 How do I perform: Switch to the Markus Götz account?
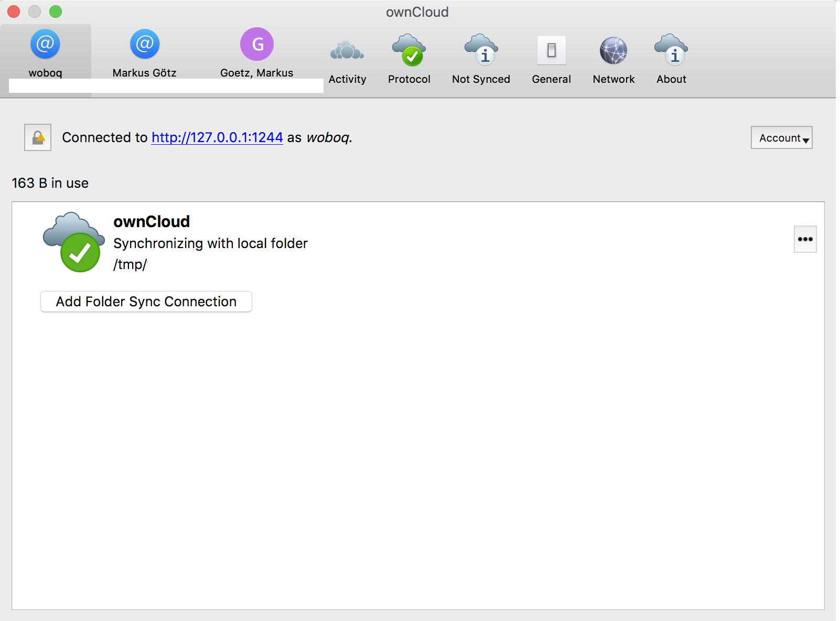click(144, 54)
